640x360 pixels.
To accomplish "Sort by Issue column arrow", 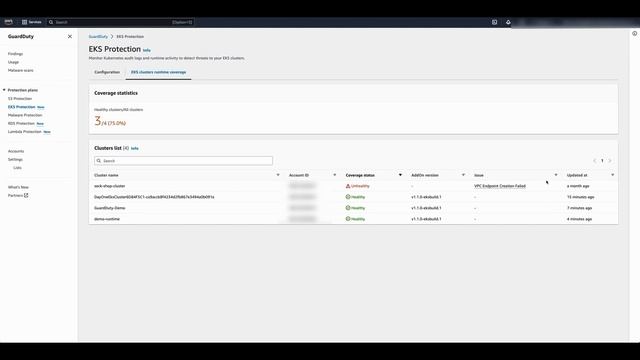I will click(556, 175).
